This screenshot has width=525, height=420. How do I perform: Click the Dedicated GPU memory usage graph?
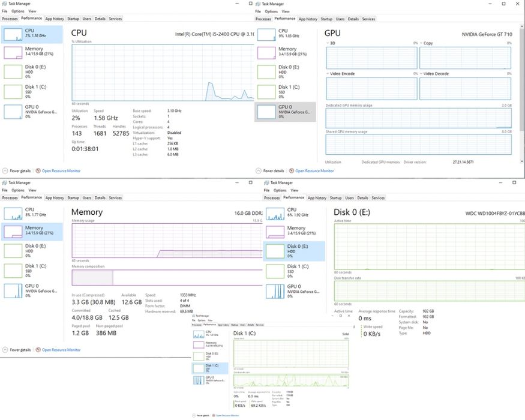coord(419,118)
